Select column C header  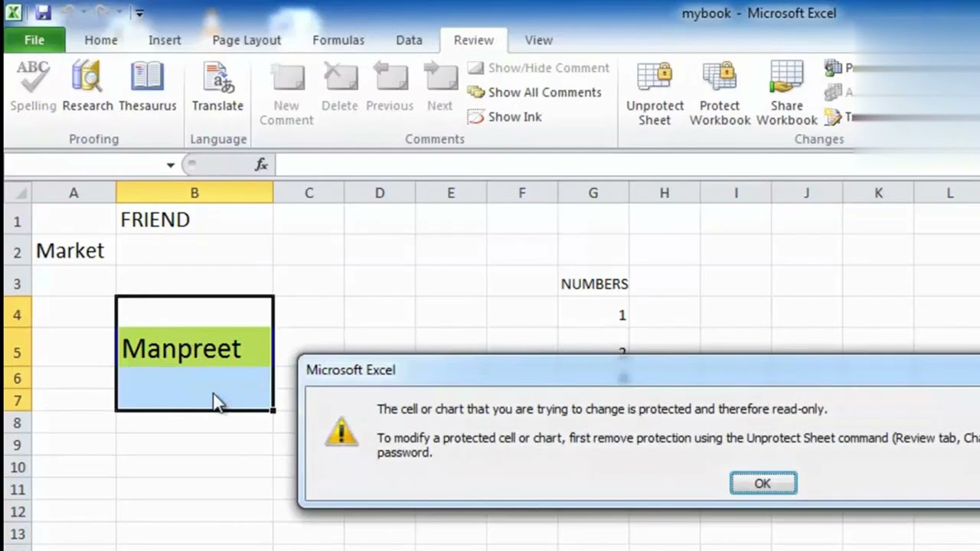(309, 194)
